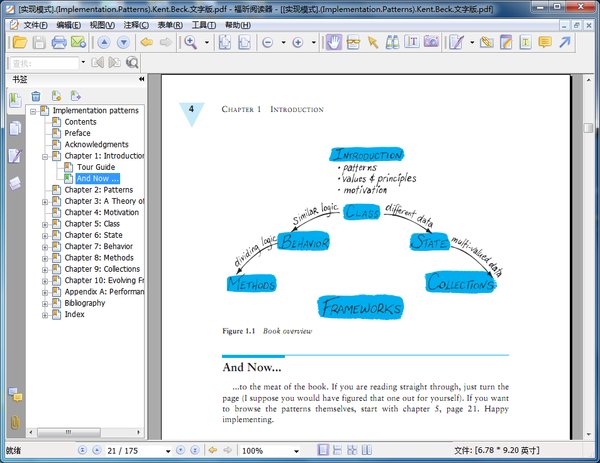Choose the note page annotation tool
The height and width of the screenshot is (463, 600).
click(506, 42)
